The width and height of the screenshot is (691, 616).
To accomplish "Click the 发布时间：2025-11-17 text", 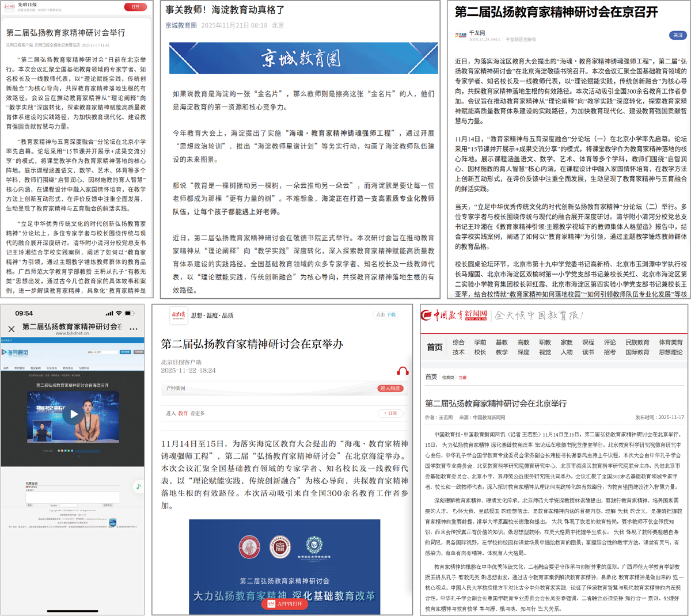I will coord(659,417).
